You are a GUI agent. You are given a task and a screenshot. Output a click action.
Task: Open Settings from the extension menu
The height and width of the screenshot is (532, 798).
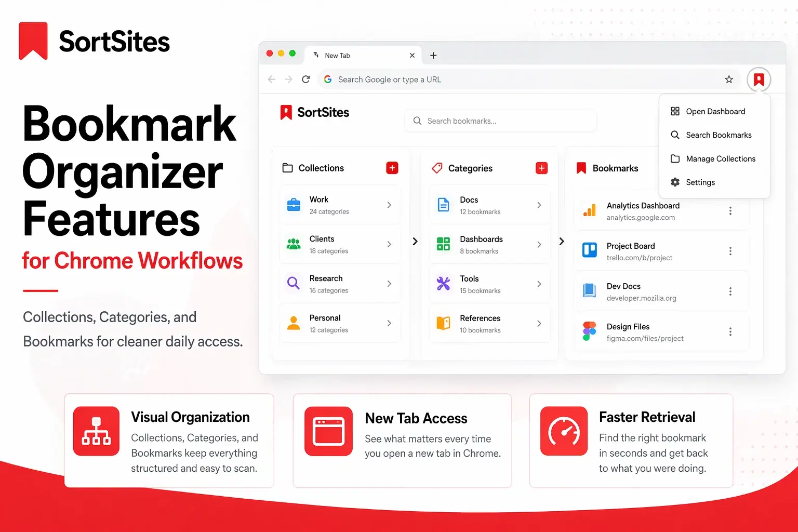[700, 182]
